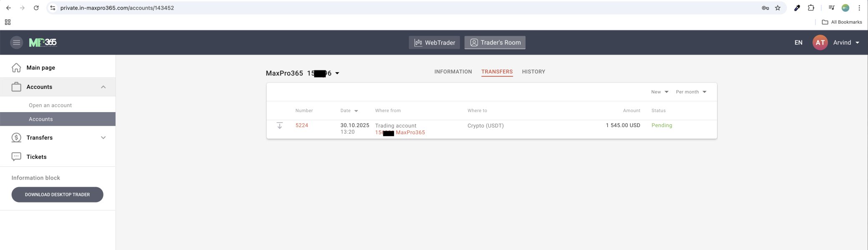Click the browser forward arrow
This screenshot has width=868, height=250.
(22, 8)
